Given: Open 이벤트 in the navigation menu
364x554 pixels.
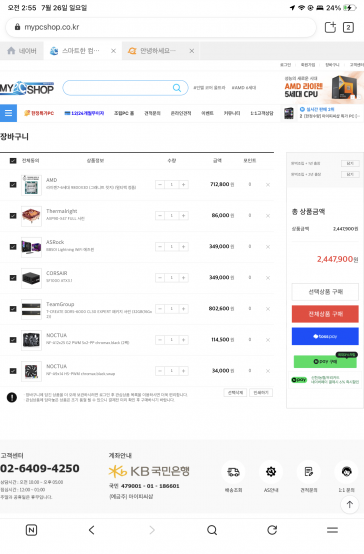Looking at the screenshot, I should click(207, 113).
